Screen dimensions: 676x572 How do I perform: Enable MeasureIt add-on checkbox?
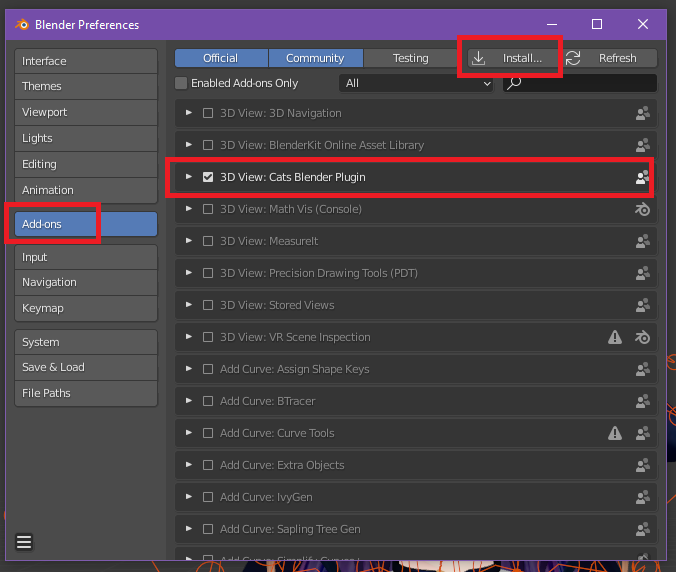tap(208, 241)
